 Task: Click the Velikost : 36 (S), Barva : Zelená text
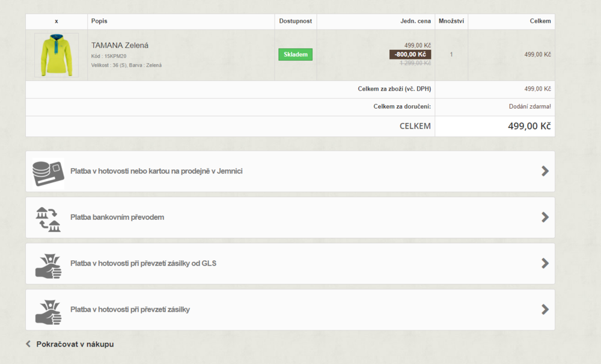point(126,65)
